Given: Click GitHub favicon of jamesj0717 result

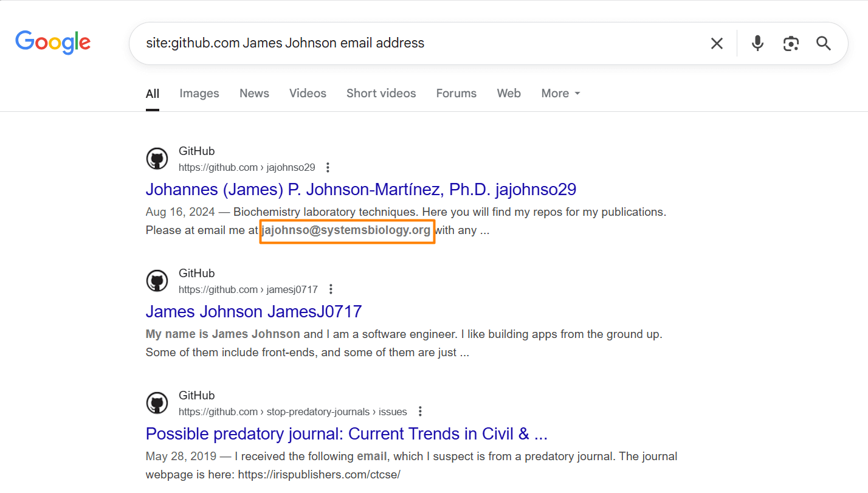Looking at the screenshot, I should [x=157, y=281].
